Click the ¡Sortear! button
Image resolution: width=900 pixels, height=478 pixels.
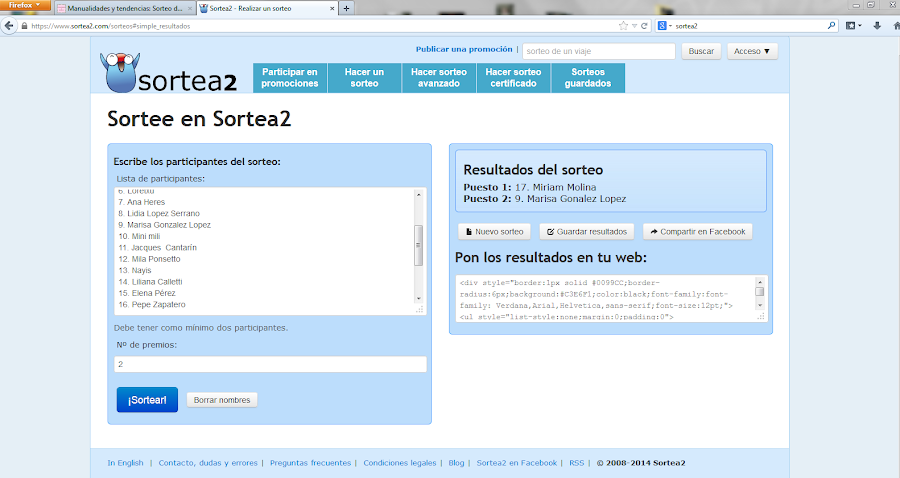coord(148,400)
